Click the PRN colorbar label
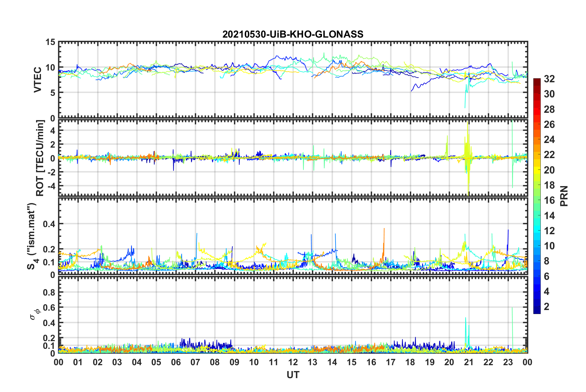 (x=564, y=196)
